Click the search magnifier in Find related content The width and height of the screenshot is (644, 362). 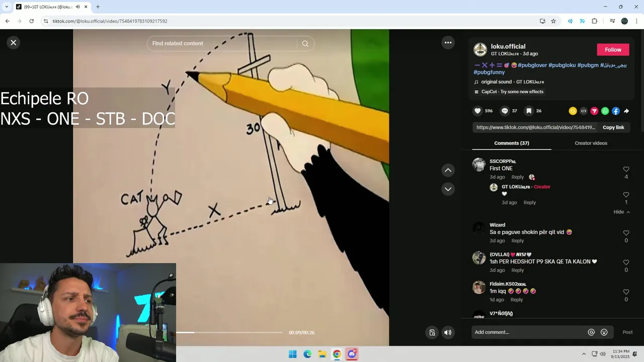tap(305, 43)
